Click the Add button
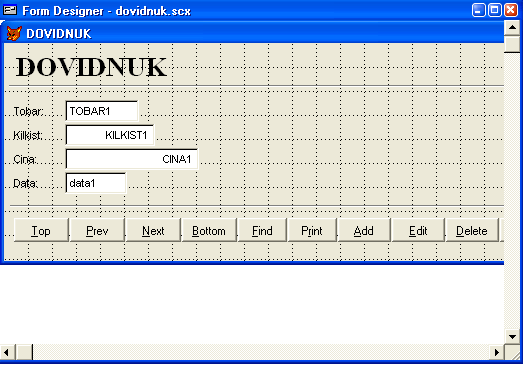523x367 pixels. pos(364,230)
